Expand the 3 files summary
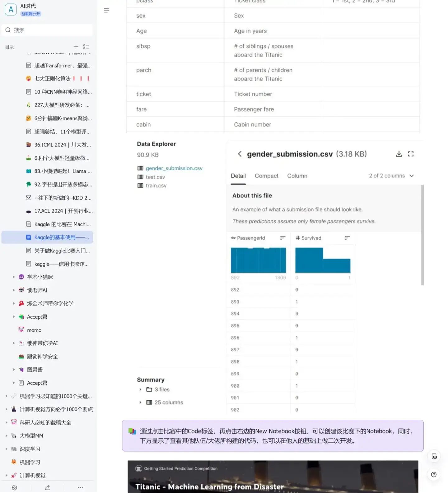This screenshot has width=448, height=493. click(x=140, y=389)
